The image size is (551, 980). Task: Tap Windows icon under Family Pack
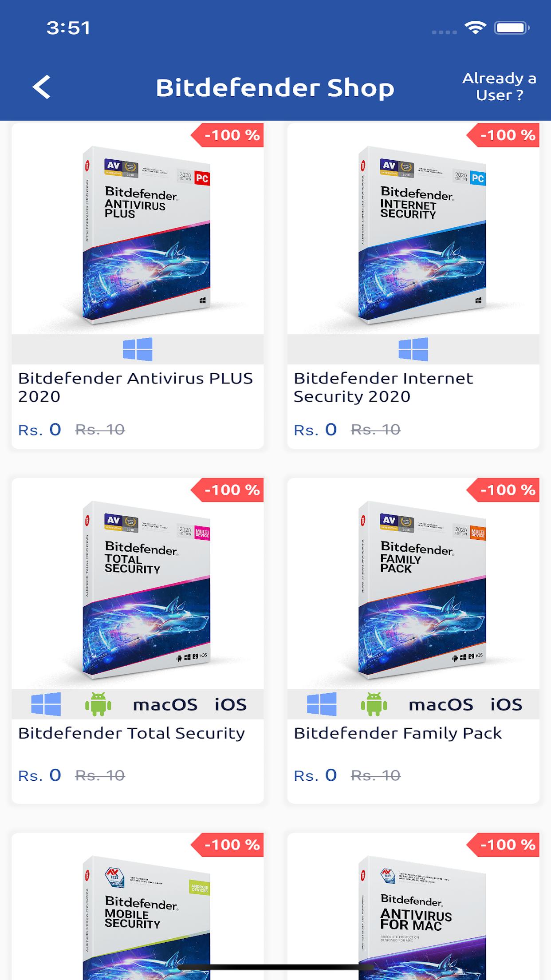point(322,704)
